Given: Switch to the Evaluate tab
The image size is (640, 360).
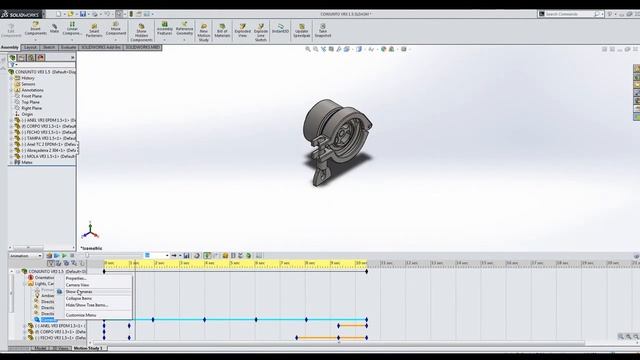Looking at the screenshot, I should pyautogui.click(x=68, y=47).
